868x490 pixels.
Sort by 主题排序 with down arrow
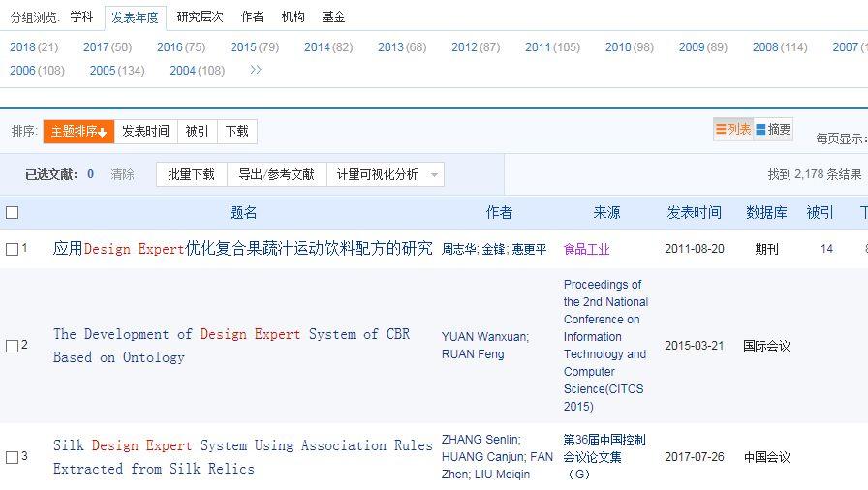click(78, 132)
